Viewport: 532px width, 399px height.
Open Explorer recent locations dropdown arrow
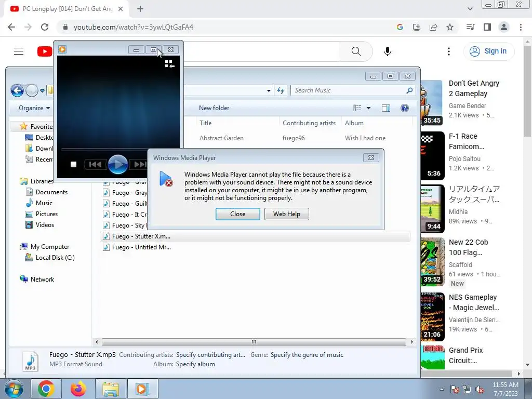tap(42, 90)
